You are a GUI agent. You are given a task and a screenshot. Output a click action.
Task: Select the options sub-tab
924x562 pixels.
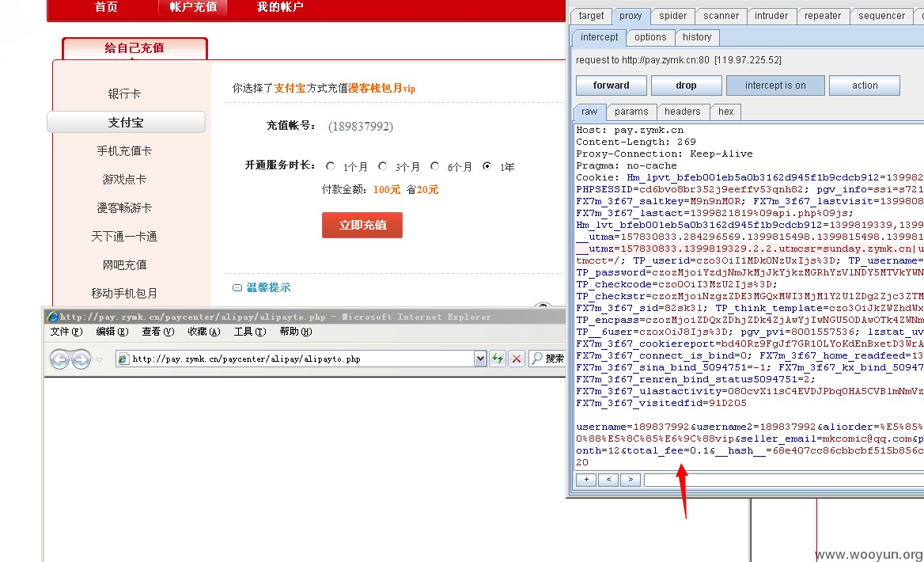tap(650, 37)
